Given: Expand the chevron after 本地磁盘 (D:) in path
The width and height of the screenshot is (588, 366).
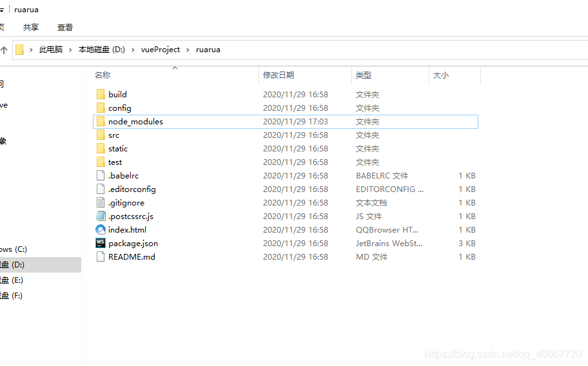Looking at the screenshot, I should pyautogui.click(x=133, y=50).
